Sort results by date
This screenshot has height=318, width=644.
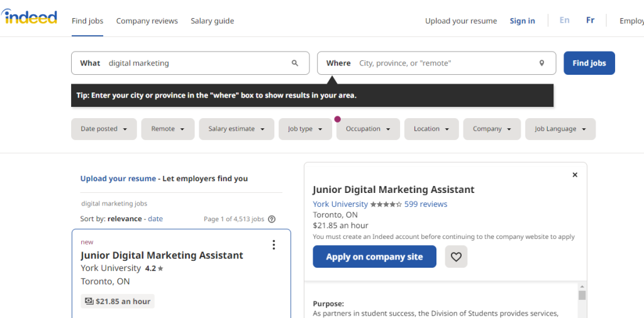coord(155,219)
